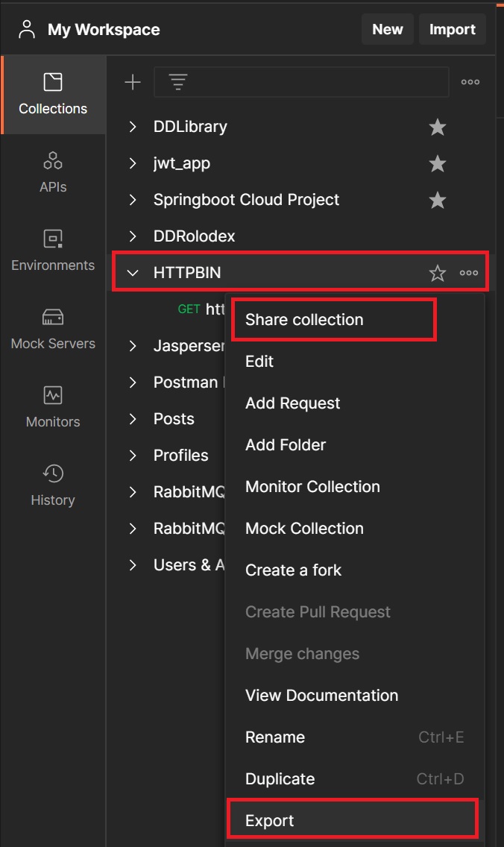
Task: Unstar the DDLibrary collection
Action: 438,127
